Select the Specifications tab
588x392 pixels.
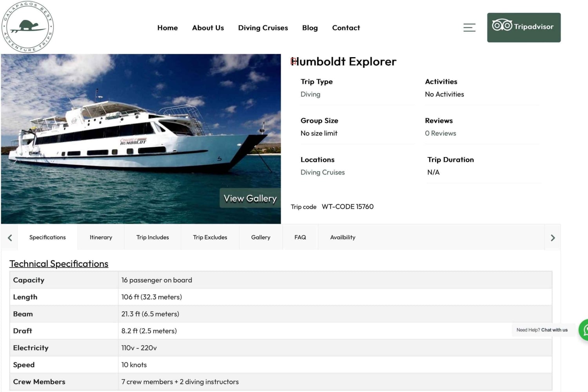(47, 237)
